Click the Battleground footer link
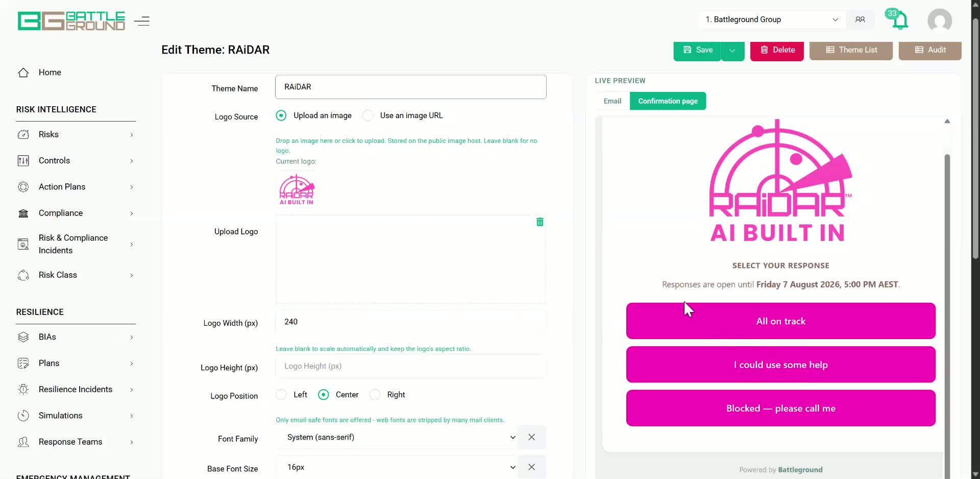 click(800, 470)
